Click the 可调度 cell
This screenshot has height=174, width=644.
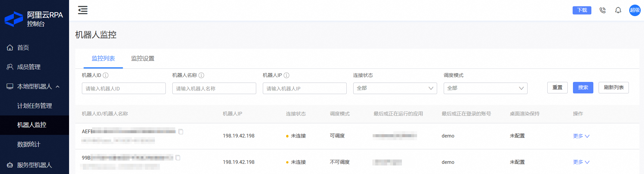click(x=337, y=136)
